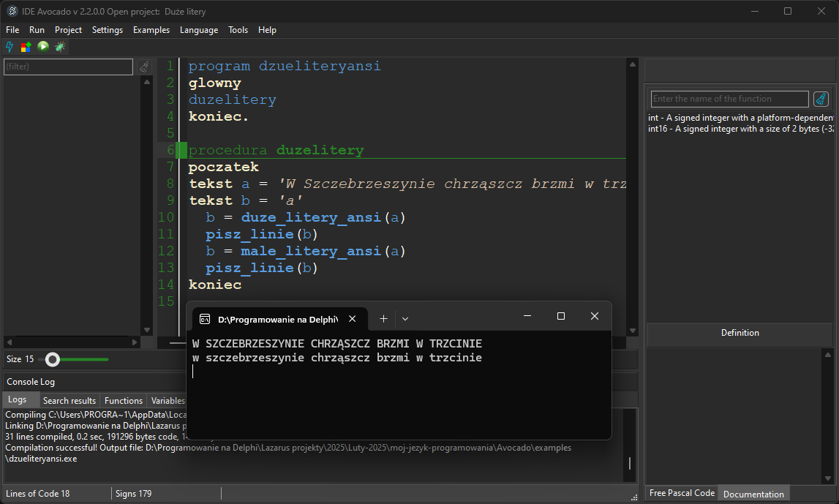The height and width of the screenshot is (504, 839).
Task: Switch to Search results tab
Action: tap(69, 400)
